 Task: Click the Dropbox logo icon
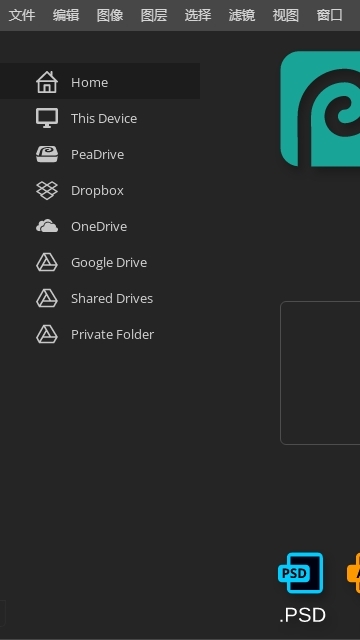coord(47,190)
